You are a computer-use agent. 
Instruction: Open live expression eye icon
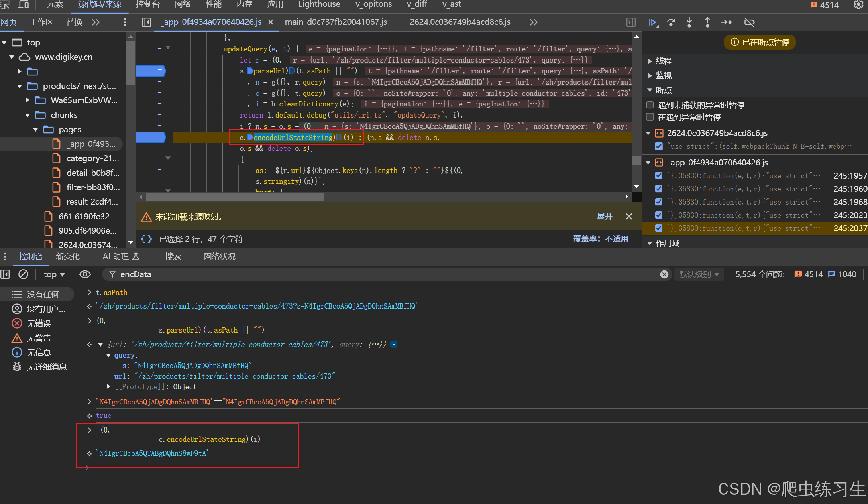[x=85, y=274]
